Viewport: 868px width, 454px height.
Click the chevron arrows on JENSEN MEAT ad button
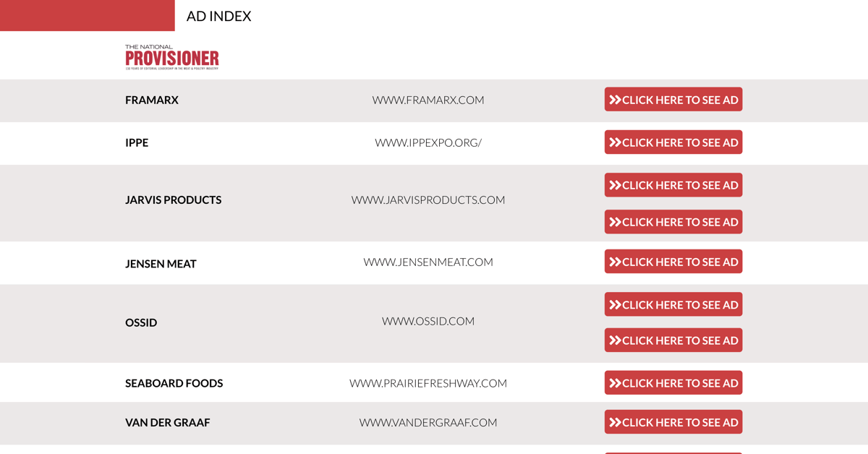(x=616, y=261)
